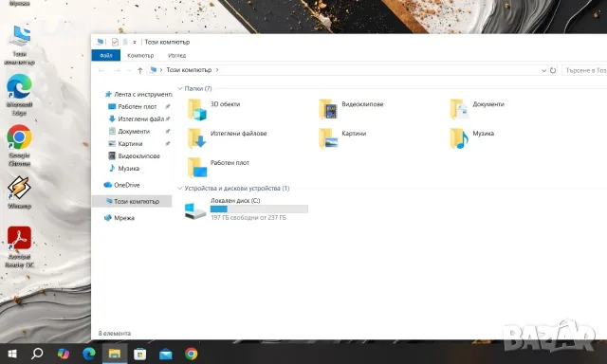This screenshot has height=364, width=607.
Task: Select Изтеглени файлове in navigation pane
Action: coord(137,119)
